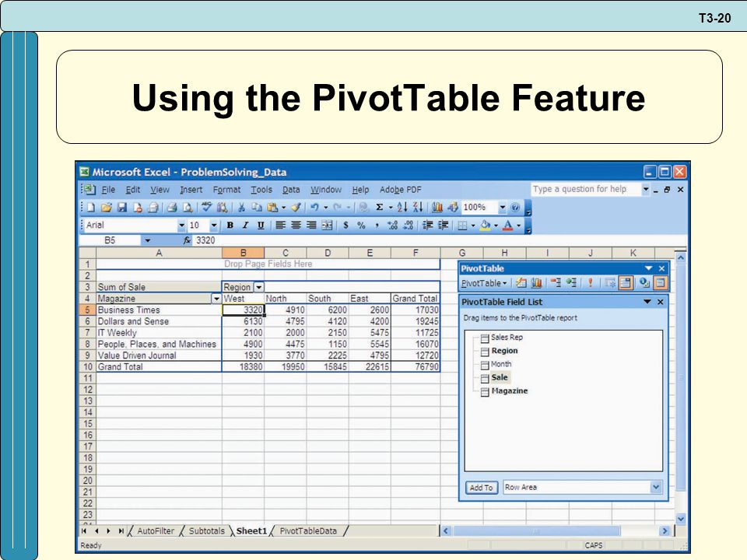Click the Decrease Decimal icon

pos(408,226)
